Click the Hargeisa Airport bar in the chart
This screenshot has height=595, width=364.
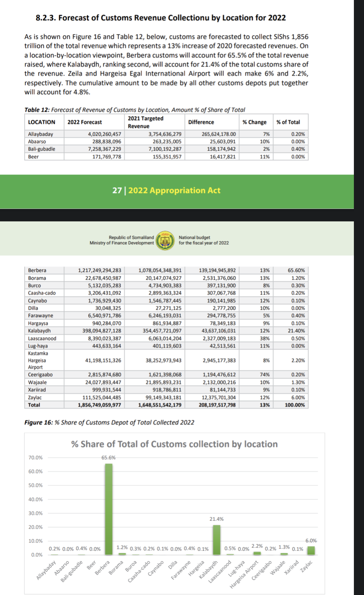(257, 553)
